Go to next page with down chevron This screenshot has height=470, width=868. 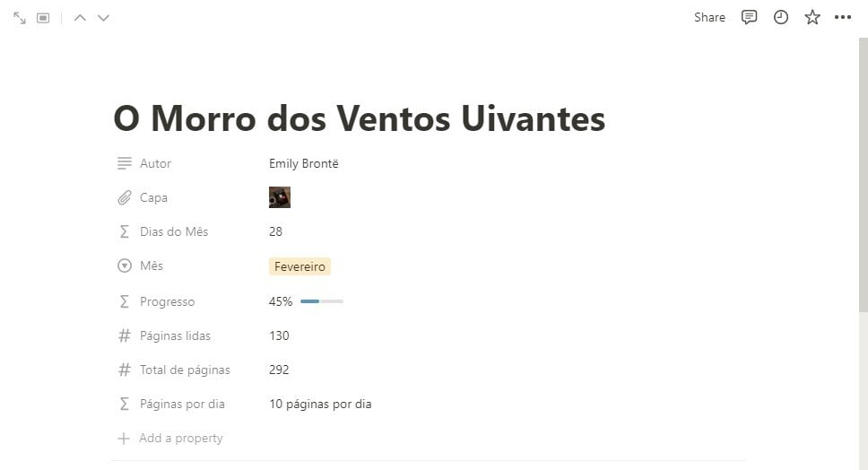click(x=103, y=18)
